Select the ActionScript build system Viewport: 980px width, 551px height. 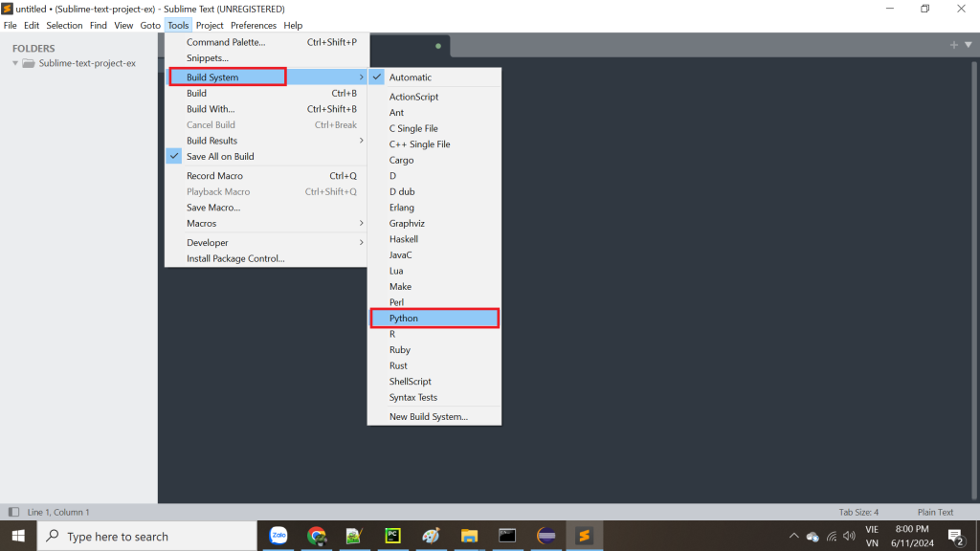(x=434, y=97)
